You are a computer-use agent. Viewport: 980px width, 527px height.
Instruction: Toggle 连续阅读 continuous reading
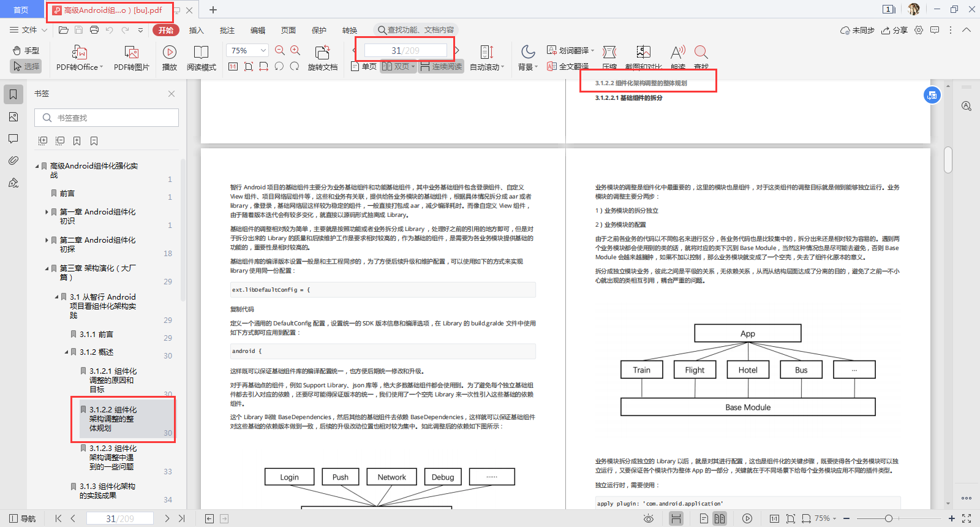[x=441, y=66]
